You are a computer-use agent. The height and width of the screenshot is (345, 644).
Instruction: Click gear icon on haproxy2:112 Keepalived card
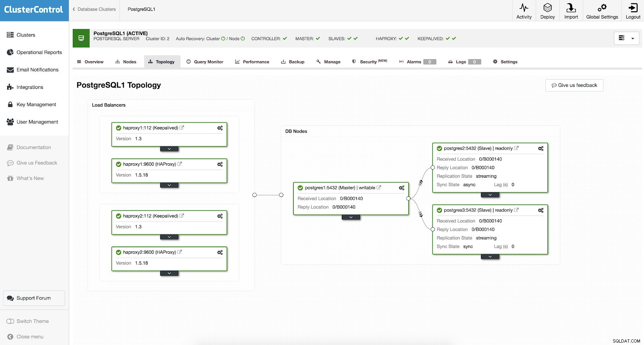(x=220, y=216)
